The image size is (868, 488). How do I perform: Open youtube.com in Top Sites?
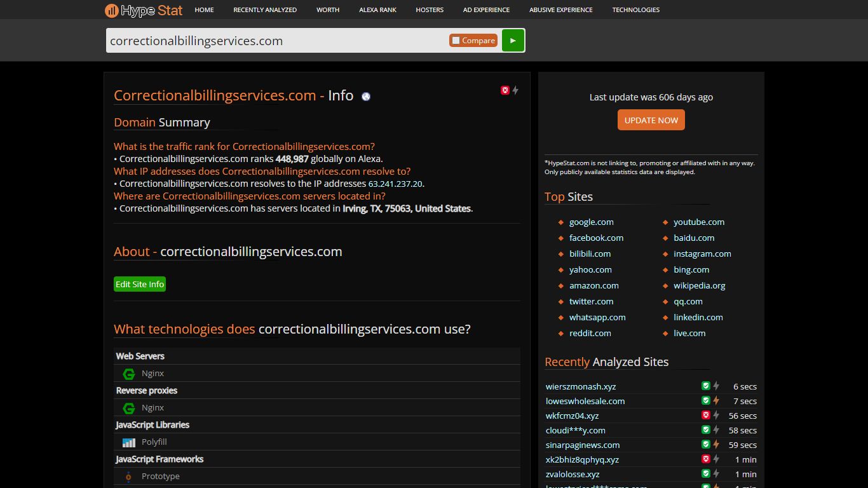(x=699, y=222)
